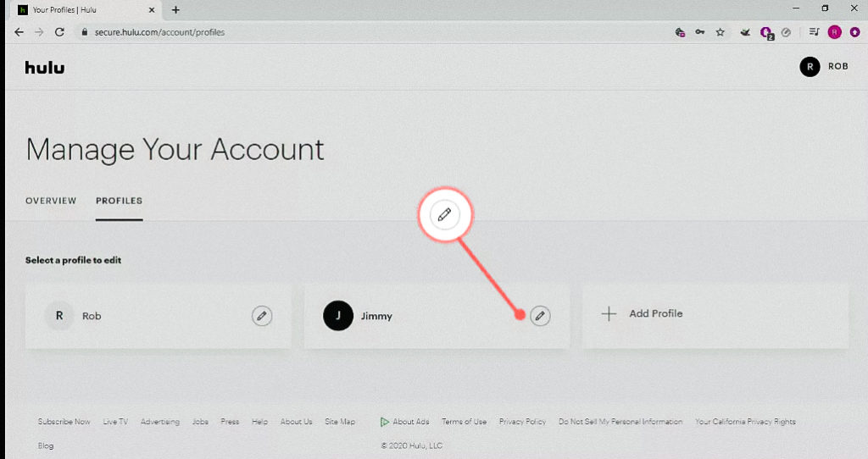Select the Jimmy profile card
Viewport: 868px width, 459px height.
point(437,317)
